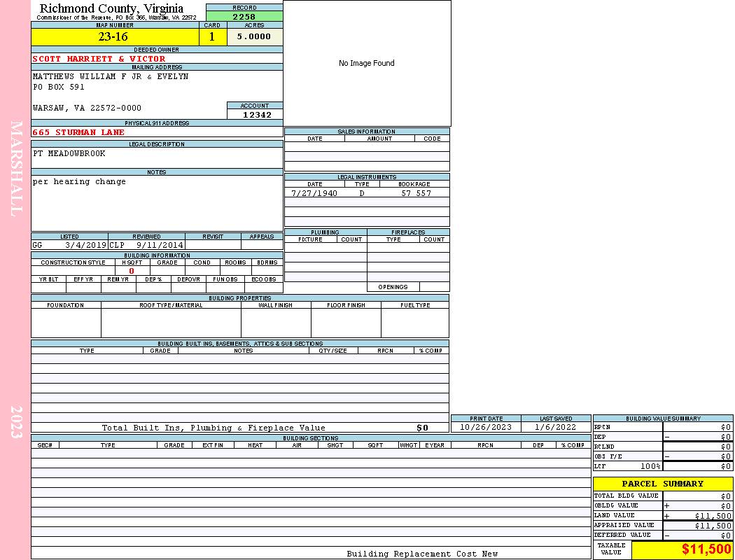This screenshot has width=735, height=560.
Task: Click the No Image Found placeholder
Action: pos(366,63)
